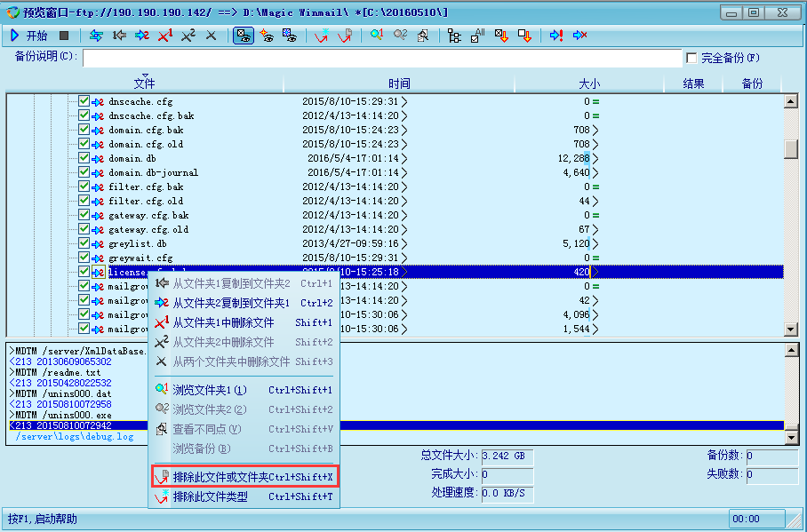Enable the 完全备份 full backup checkbox
The width and height of the screenshot is (807, 532).
coord(691,58)
